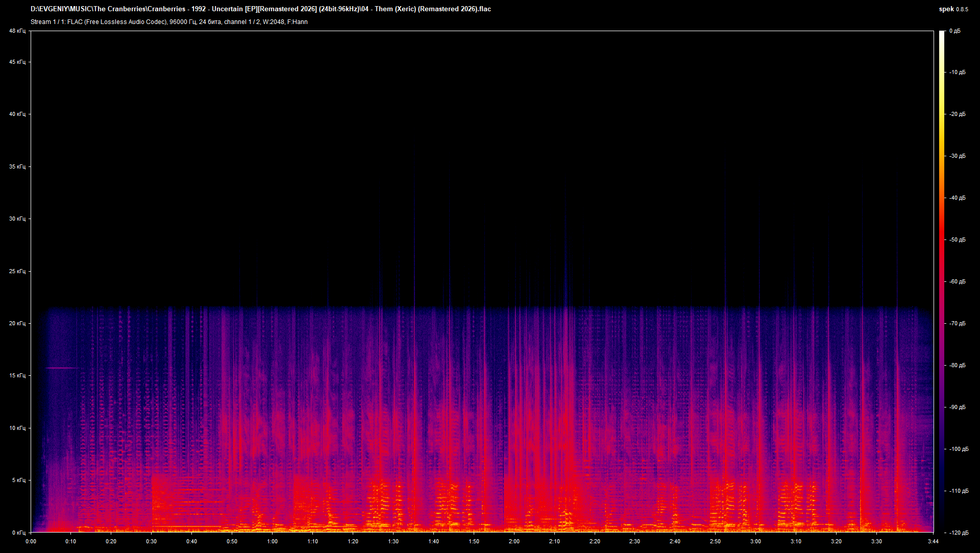Click the 48 кГц frequency label

pos(17,31)
